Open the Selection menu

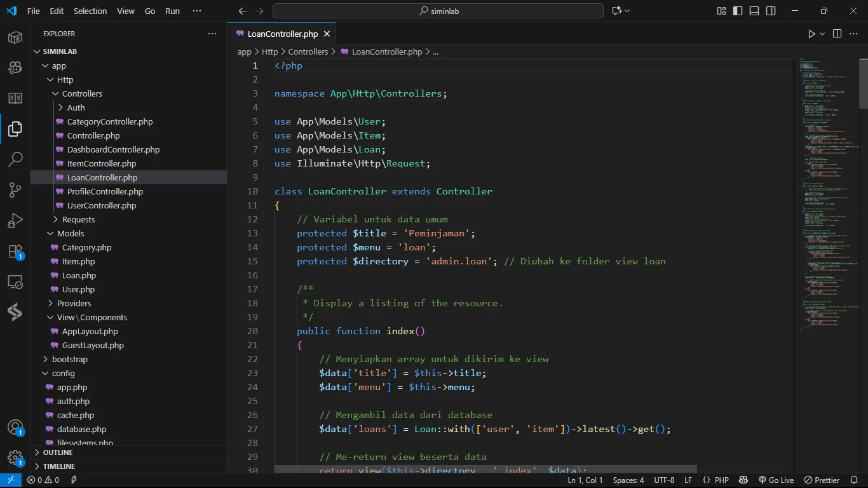coord(90,11)
